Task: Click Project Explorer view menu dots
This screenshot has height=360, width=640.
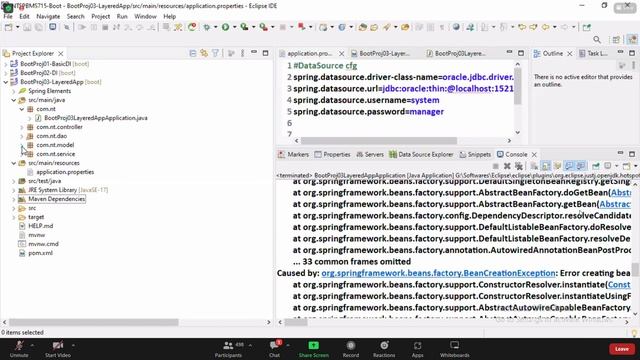Action: click(x=242, y=53)
